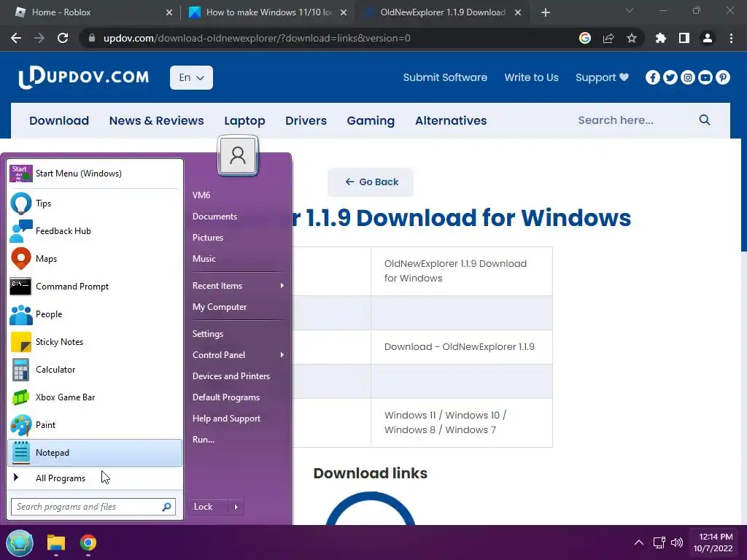
Task: Launch Command Prompt
Action: click(x=95, y=286)
